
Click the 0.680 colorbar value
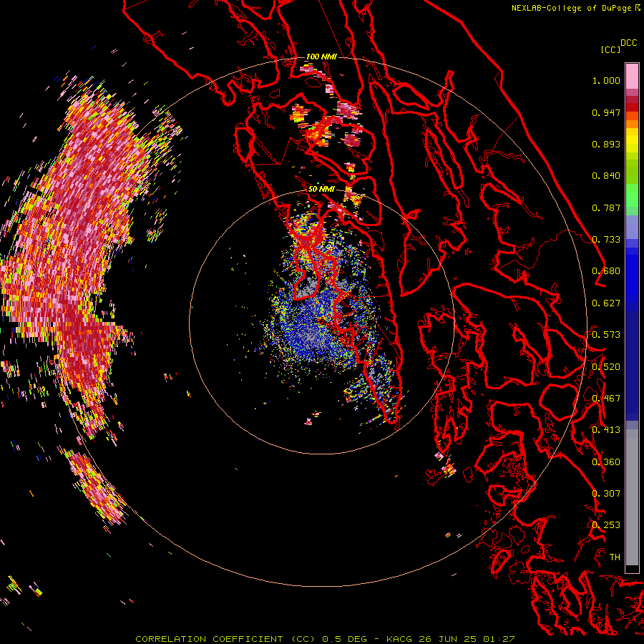coord(606,271)
